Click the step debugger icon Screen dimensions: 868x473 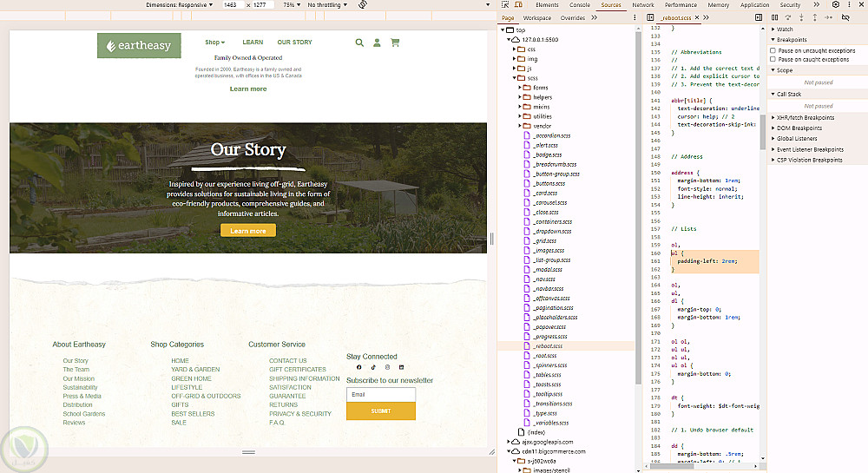click(x=829, y=17)
